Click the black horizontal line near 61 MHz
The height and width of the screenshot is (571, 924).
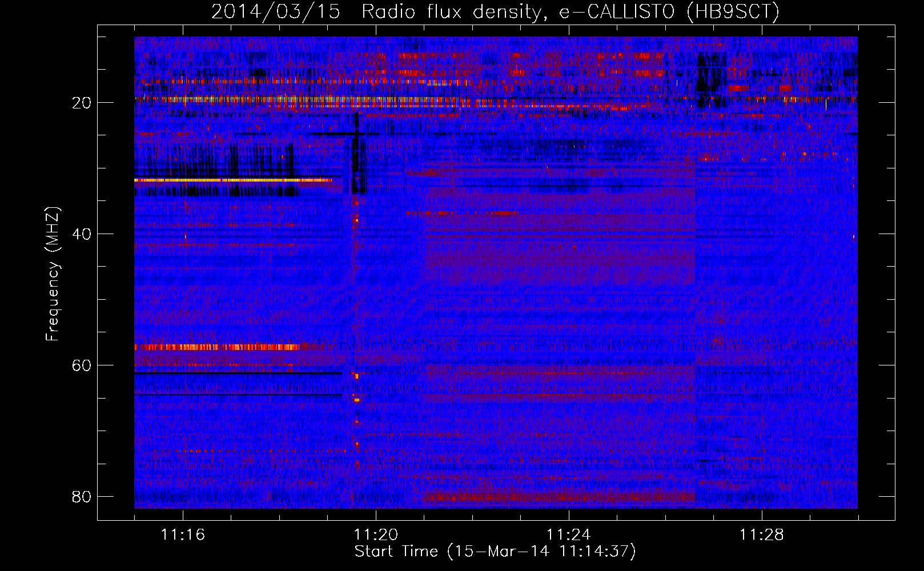pyautogui.click(x=238, y=373)
